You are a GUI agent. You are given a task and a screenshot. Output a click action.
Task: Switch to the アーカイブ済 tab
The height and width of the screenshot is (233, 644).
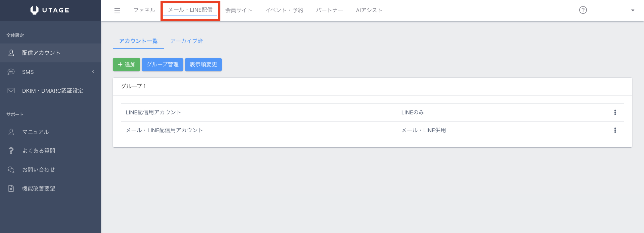186,41
